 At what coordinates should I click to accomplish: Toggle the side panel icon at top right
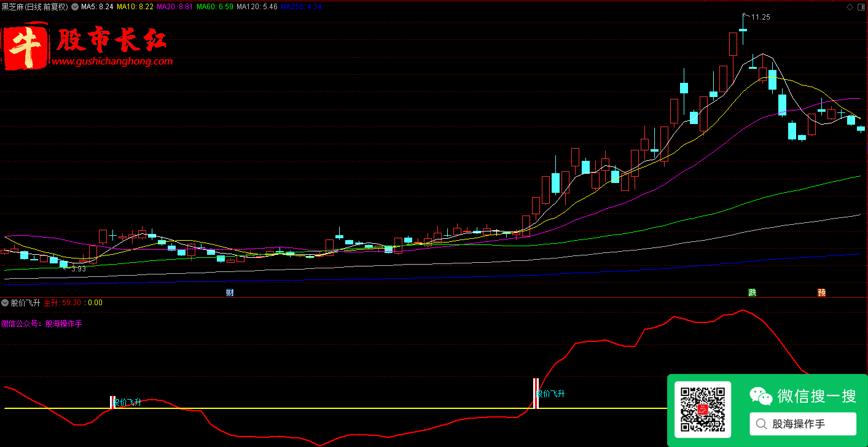pos(861,7)
